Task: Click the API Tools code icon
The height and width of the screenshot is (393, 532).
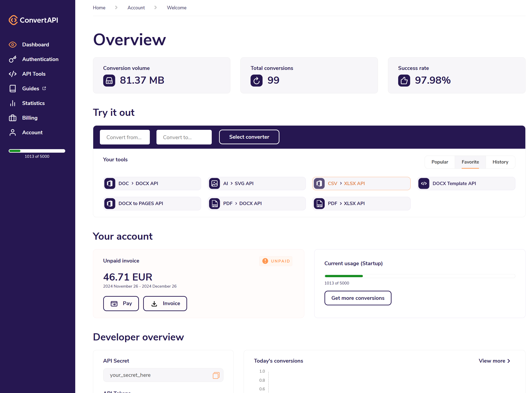Action: (13, 74)
